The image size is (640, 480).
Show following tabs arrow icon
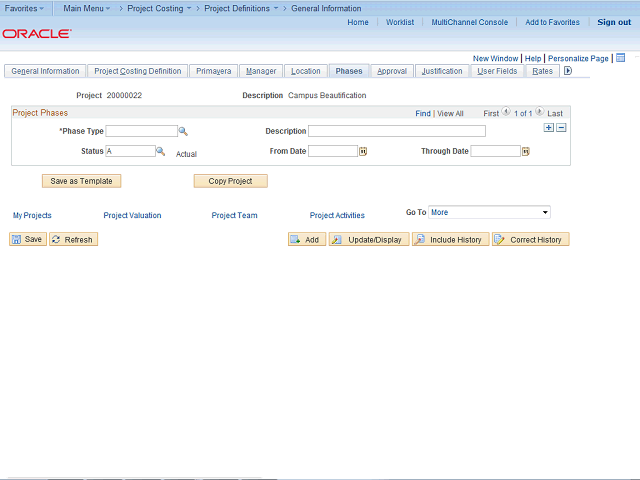pos(568,71)
